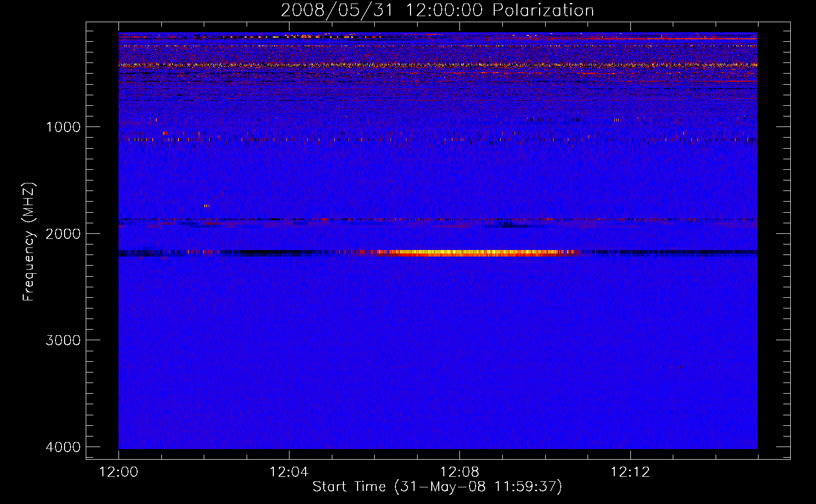Click the "12:12" time tick label

tap(630, 472)
